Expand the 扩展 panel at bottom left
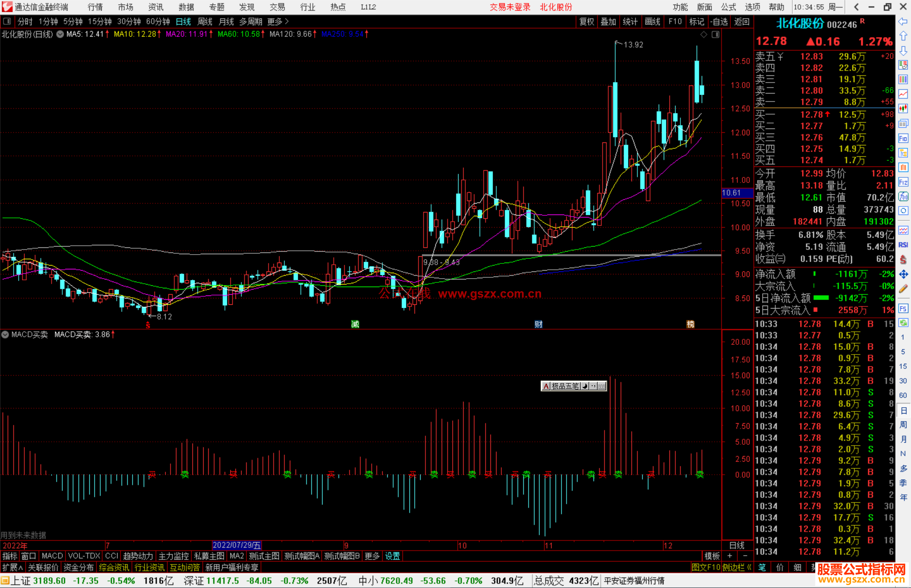This screenshot has width=911, height=588. point(13,567)
